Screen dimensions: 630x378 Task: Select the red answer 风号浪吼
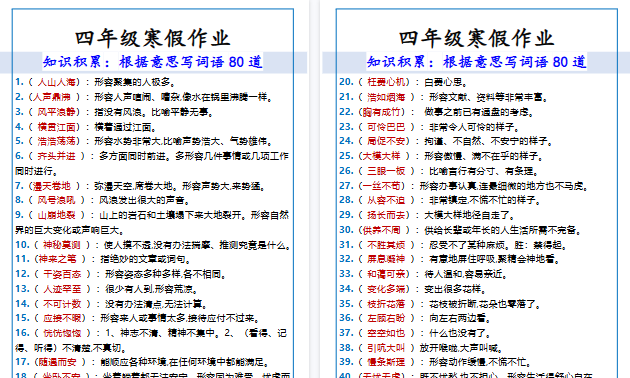(x=56, y=200)
